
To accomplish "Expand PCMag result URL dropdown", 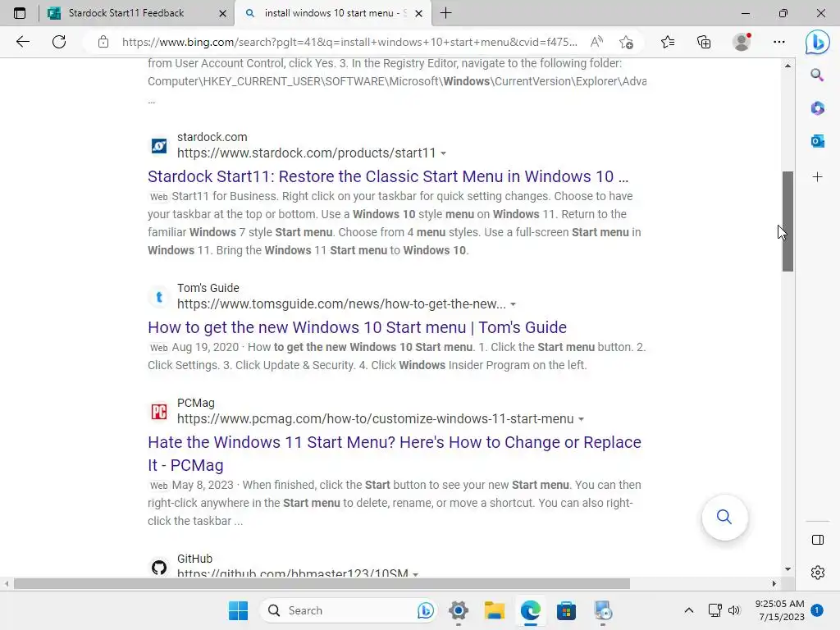I will (x=581, y=419).
